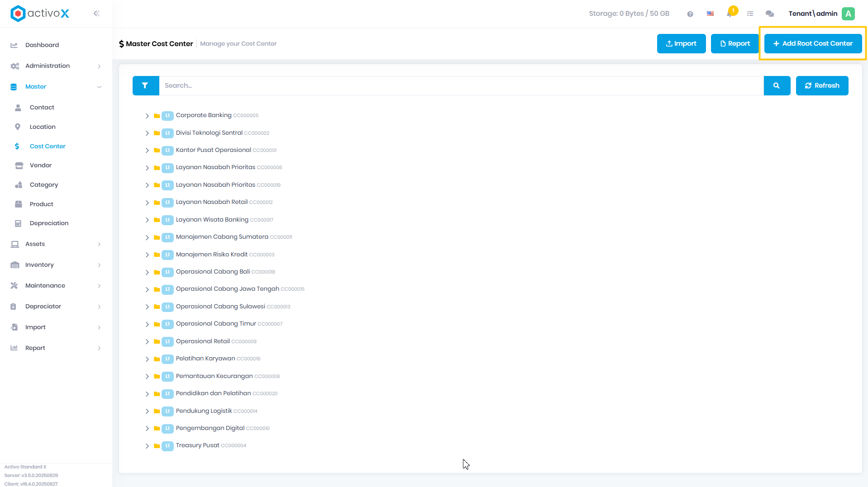Image resolution: width=868 pixels, height=487 pixels.
Task: Click the Master database icon
Action: point(14,87)
